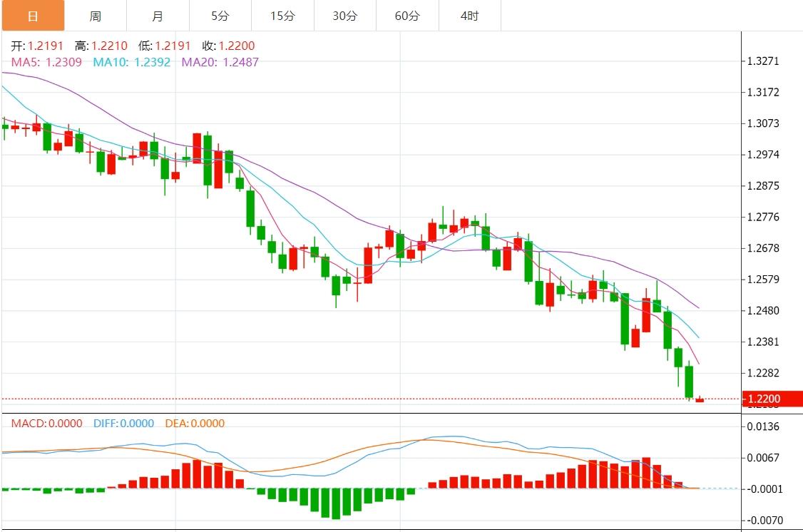Switch to the 周 weekly tab
803x532 pixels.
tap(95, 16)
